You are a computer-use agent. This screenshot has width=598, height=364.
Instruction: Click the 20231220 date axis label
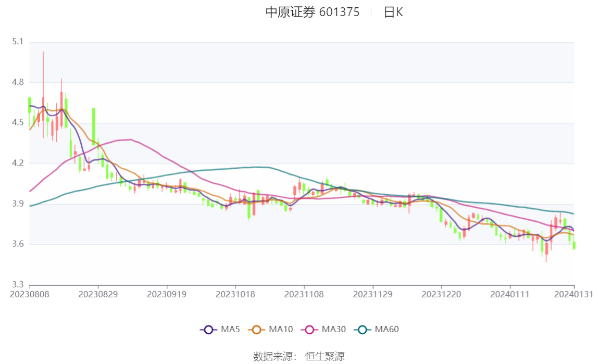coord(441,295)
